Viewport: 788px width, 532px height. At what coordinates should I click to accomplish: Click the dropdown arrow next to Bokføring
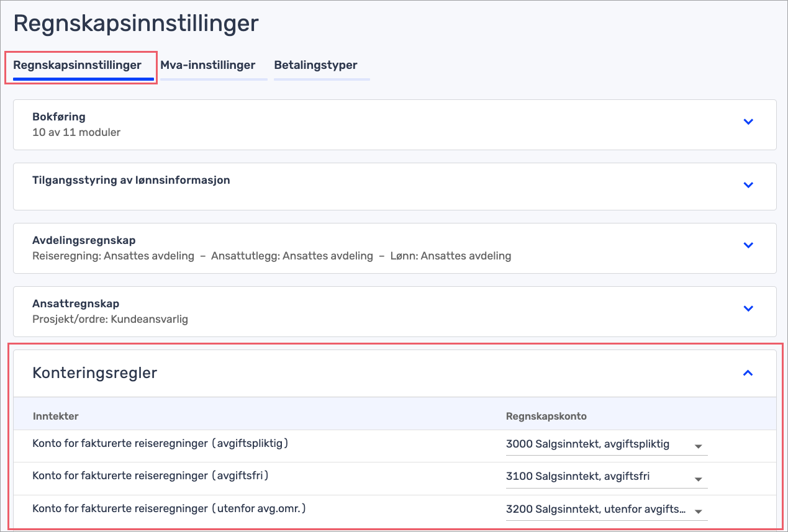(x=748, y=122)
